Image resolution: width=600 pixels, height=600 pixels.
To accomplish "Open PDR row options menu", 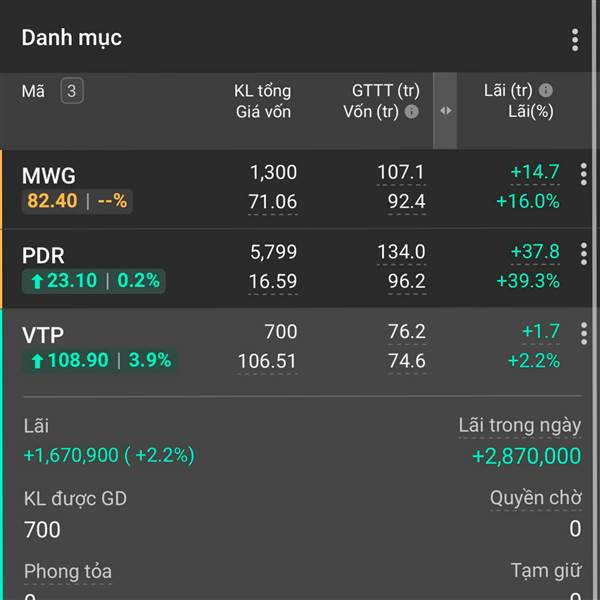I will point(584,254).
